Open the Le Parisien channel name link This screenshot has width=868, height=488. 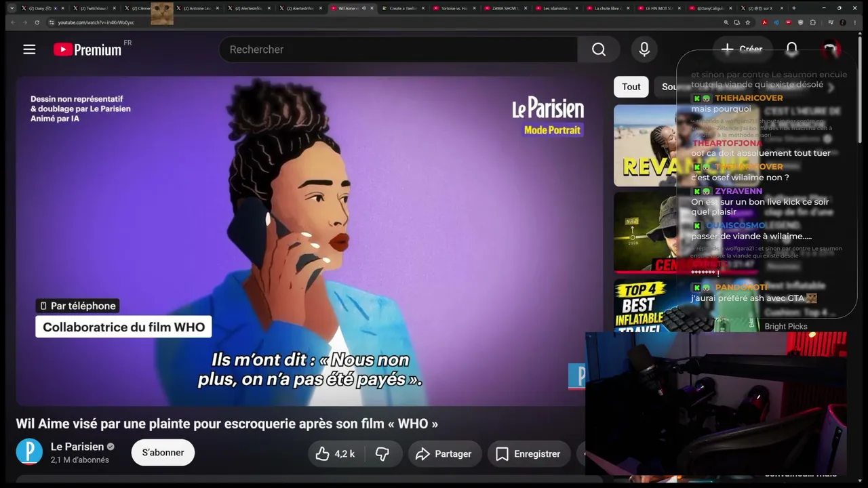[77, 447]
